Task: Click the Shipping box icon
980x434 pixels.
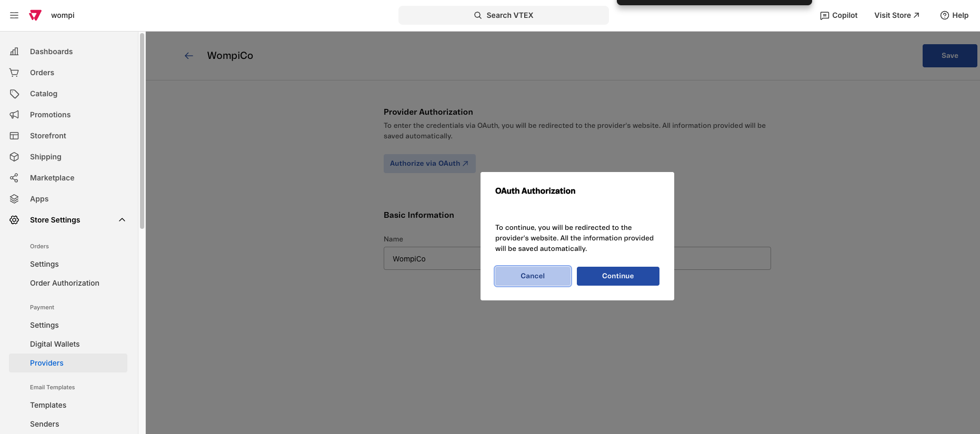Action: (14, 157)
